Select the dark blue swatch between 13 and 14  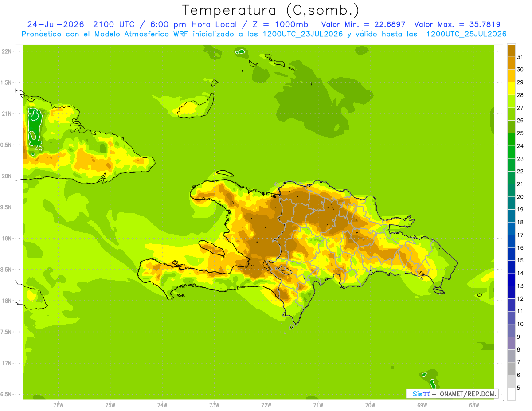[x=511, y=279]
